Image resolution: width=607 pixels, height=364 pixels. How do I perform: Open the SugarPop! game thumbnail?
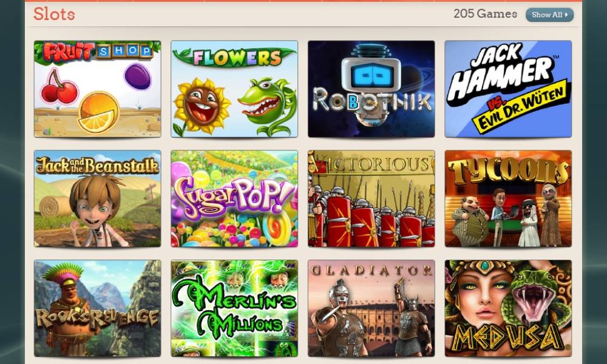pos(234,198)
